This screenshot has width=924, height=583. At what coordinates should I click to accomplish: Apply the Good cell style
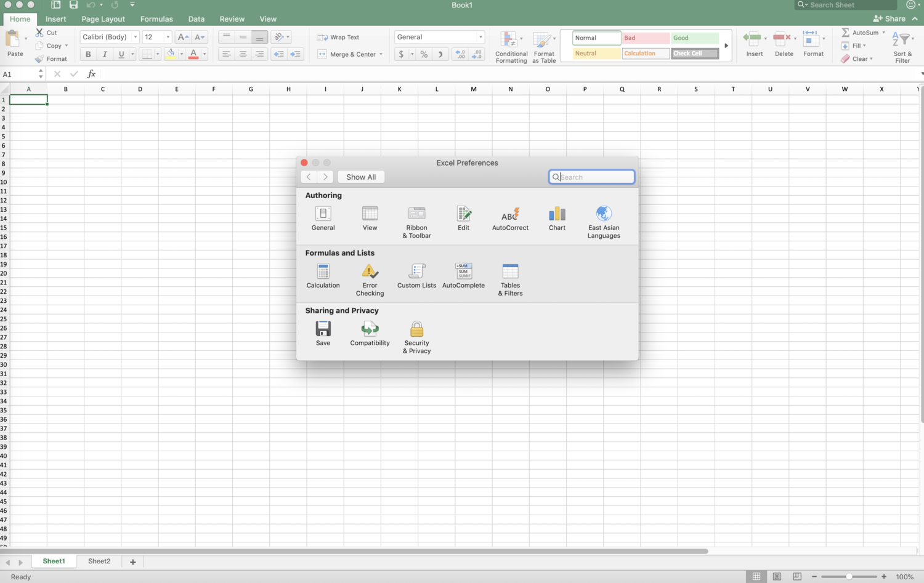click(x=694, y=38)
